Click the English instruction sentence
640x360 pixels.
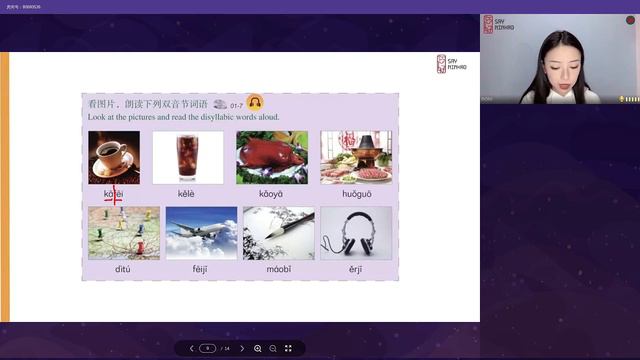(x=184, y=117)
